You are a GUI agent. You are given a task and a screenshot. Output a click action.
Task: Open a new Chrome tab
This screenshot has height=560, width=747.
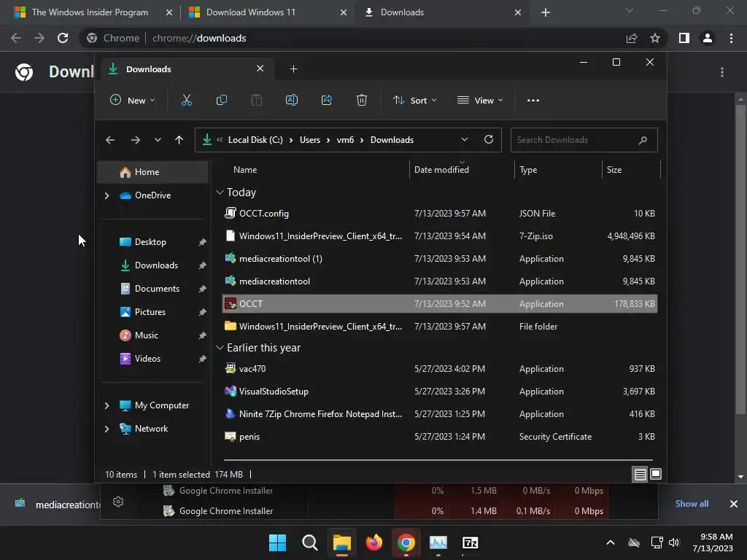[546, 12]
